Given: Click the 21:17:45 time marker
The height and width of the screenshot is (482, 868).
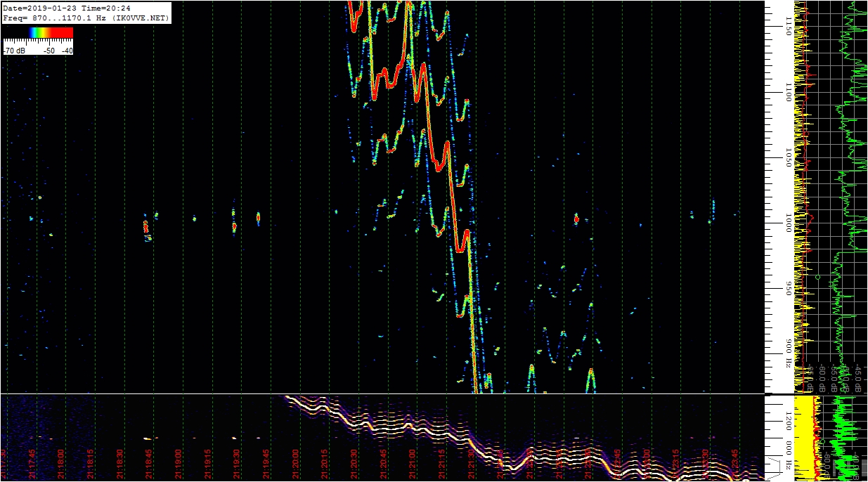Looking at the screenshot, I should [33, 463].
